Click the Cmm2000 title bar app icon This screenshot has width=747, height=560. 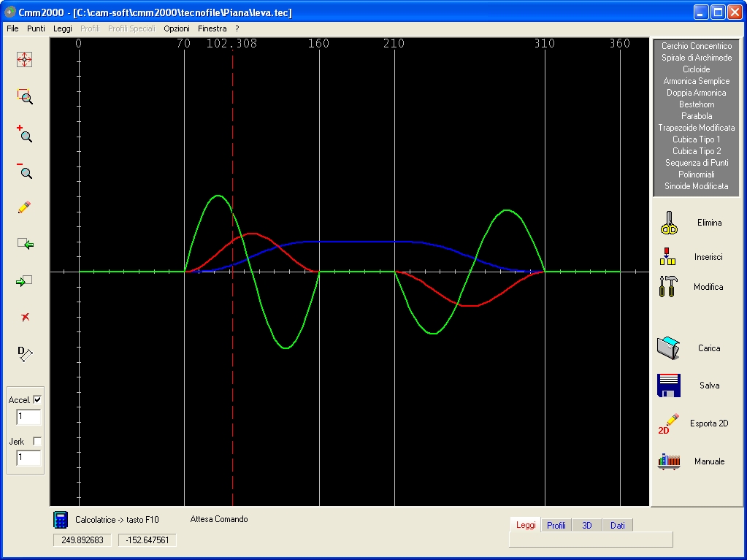(9, 12)
